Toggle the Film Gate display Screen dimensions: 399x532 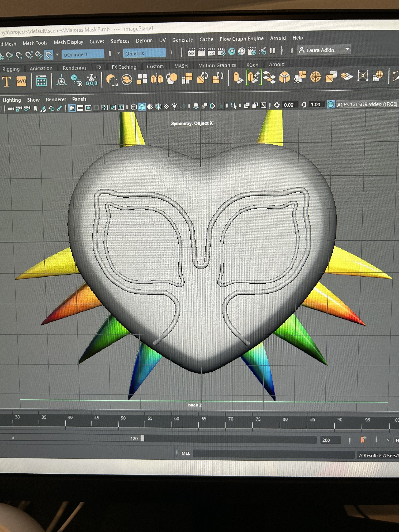80,108
